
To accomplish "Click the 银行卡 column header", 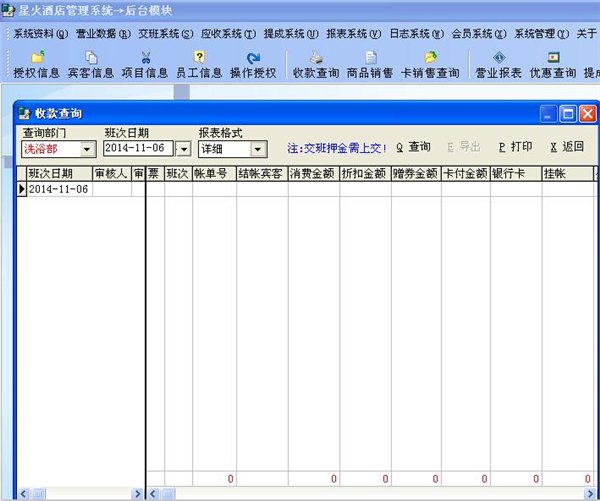I will (x=516, y=174).
